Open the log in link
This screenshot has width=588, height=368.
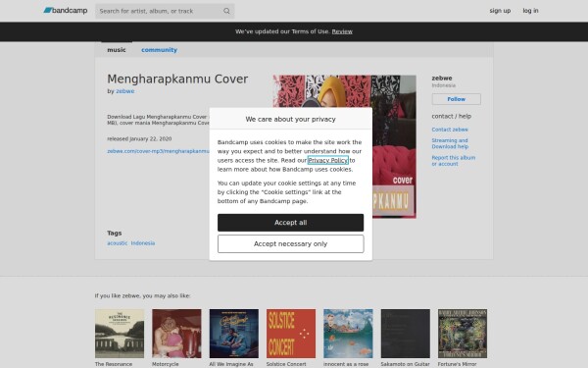[530, 11]
